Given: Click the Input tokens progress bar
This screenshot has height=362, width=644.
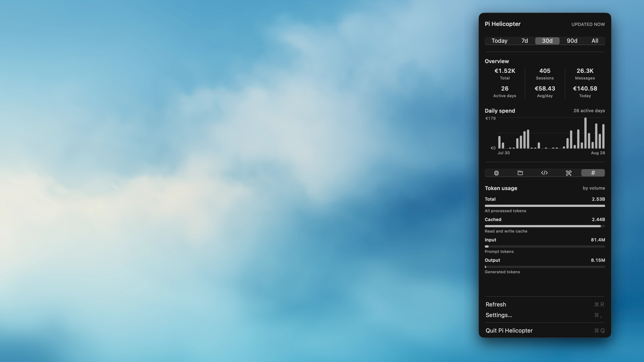Looking at the screenshot, I should (x=545, y=246).
